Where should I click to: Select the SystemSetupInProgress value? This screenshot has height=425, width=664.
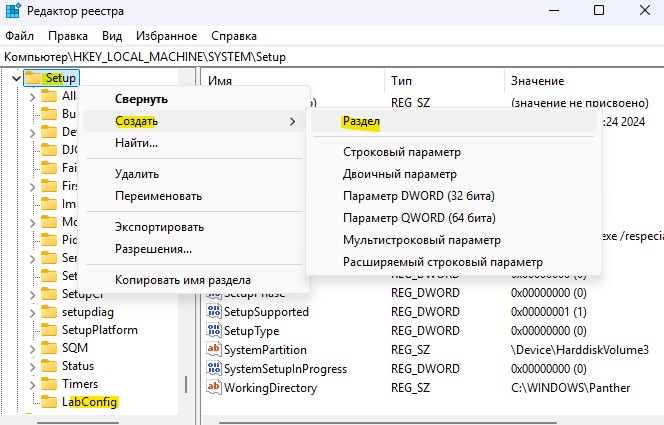click(x=285, y=369)
